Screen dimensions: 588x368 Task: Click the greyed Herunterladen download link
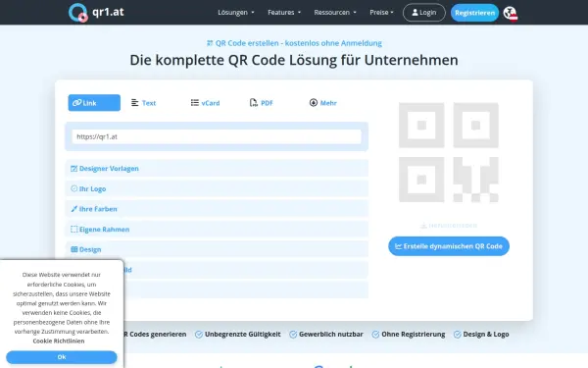pos(449,226)
